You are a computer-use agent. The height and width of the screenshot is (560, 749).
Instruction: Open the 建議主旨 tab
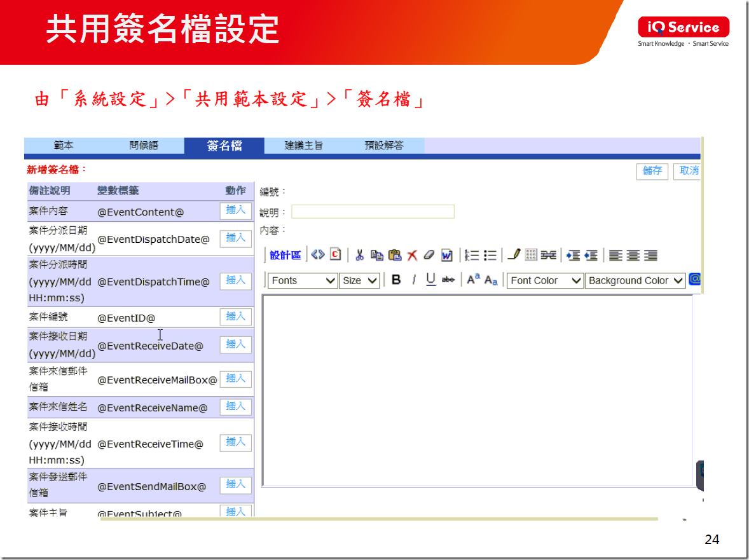pyautogui.click(x=304, y=146)
